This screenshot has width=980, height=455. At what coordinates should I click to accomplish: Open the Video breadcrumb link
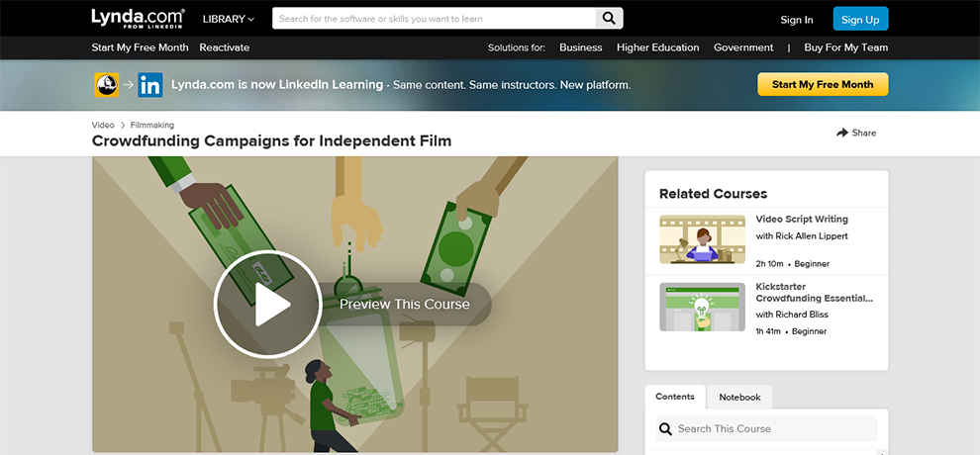pos(103,125)
